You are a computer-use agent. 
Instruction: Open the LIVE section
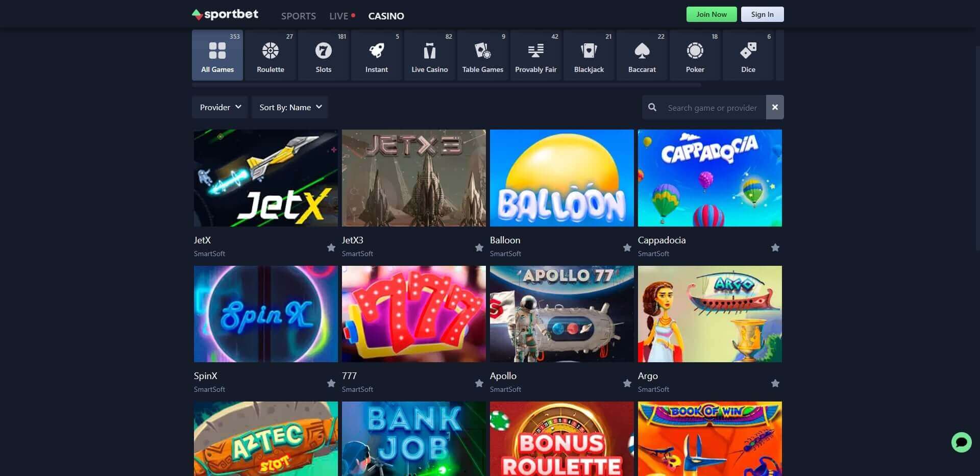[338, 16]
